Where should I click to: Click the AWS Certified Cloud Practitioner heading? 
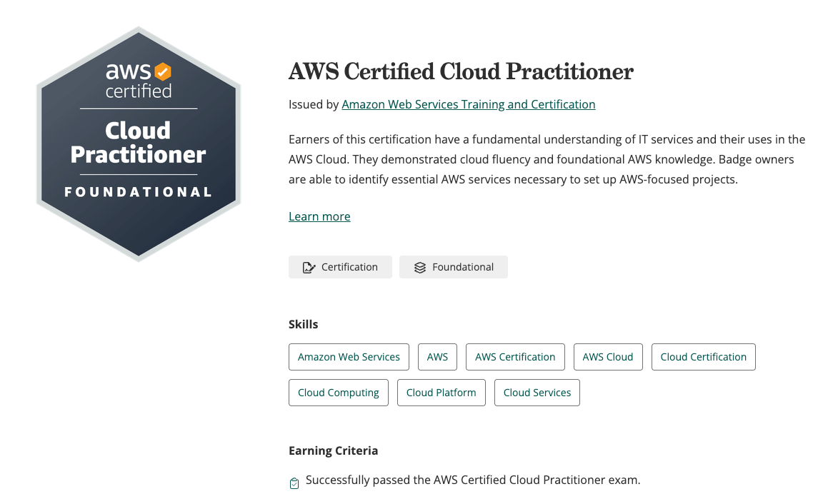pyautogui.click(x=461, y=72)
